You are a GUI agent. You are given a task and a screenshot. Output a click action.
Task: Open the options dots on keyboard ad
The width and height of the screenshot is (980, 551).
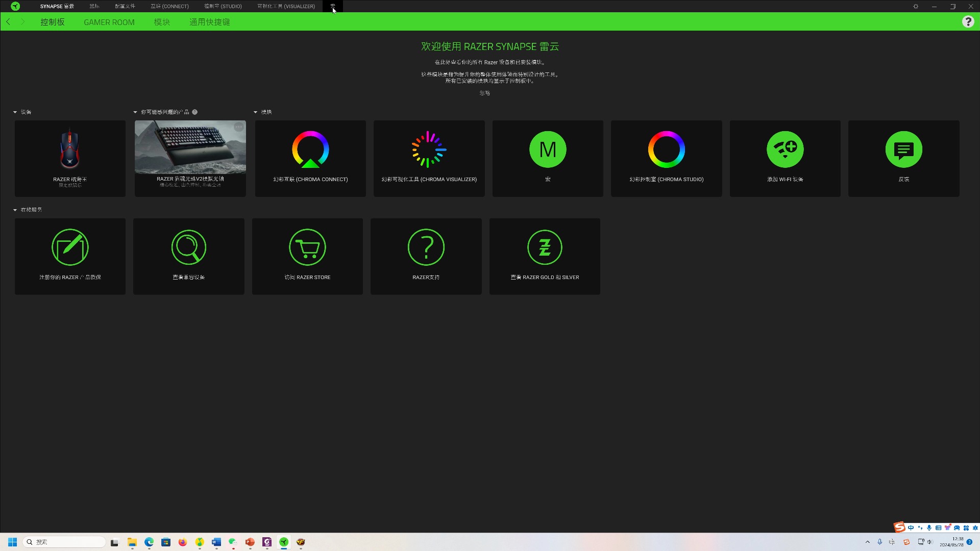click(x=238, y=127)
